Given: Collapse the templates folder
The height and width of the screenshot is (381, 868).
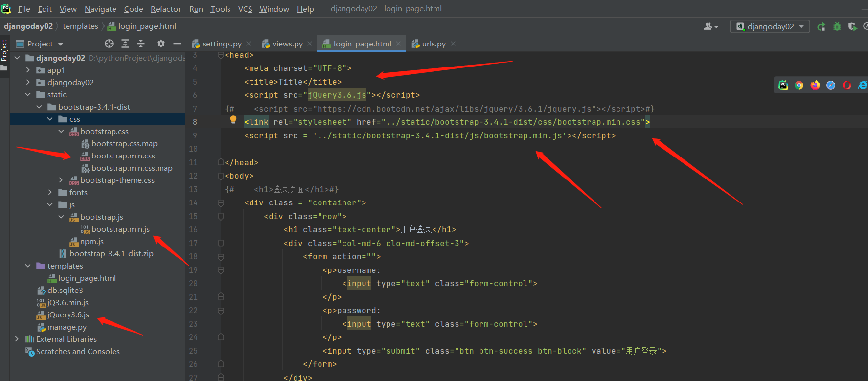Looking at the screenshot, I should 28,266.
